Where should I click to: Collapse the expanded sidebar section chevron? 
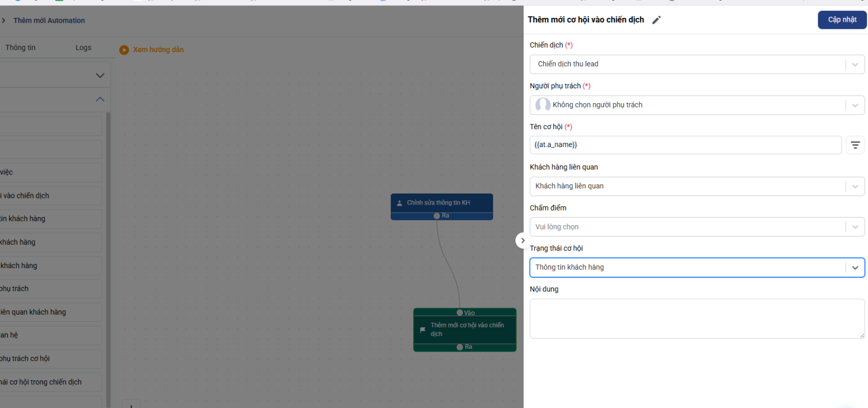[100, 99]
